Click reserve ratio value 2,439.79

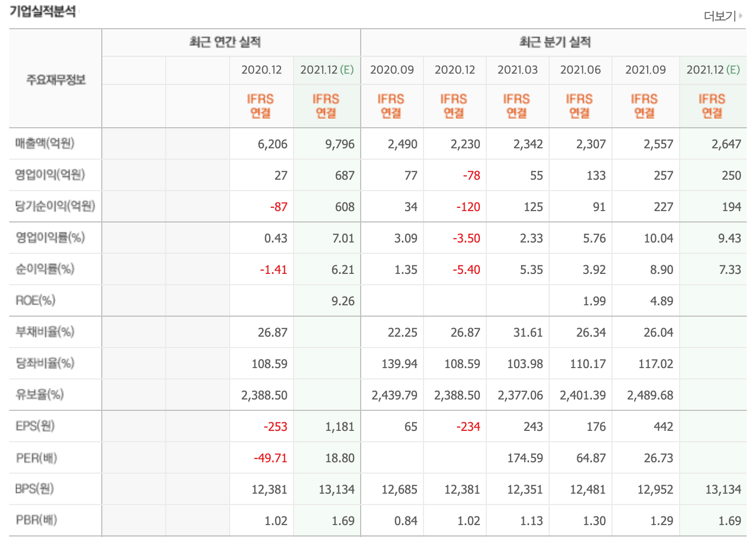394,396
